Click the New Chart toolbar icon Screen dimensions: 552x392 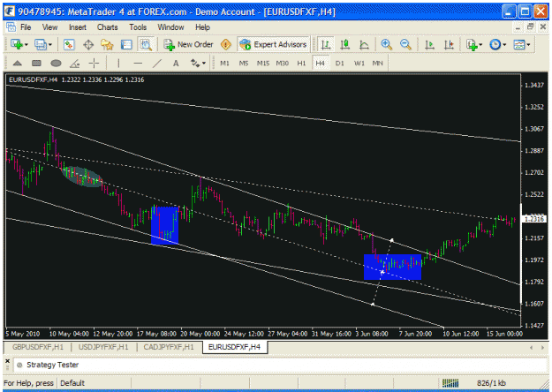[x=16, y=45]
